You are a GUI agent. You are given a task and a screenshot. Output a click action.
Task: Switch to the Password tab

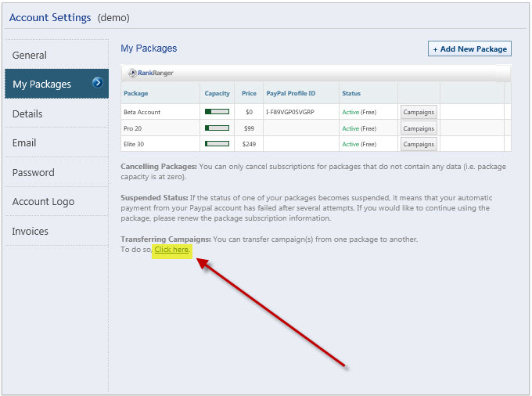pos(34,172)
